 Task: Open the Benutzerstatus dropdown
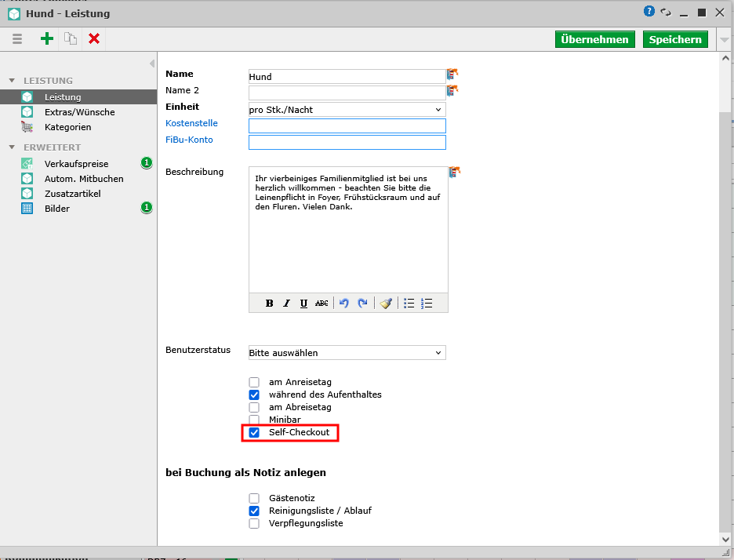tap(347, 353)
